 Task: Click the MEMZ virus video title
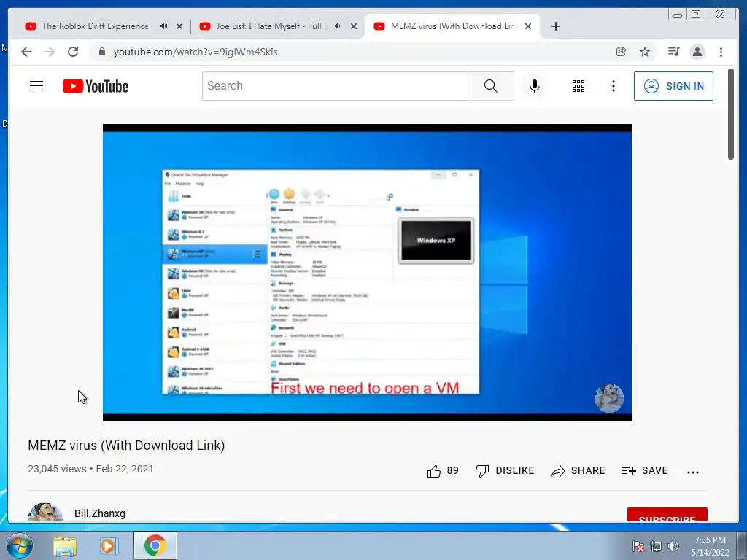point(126,446)
